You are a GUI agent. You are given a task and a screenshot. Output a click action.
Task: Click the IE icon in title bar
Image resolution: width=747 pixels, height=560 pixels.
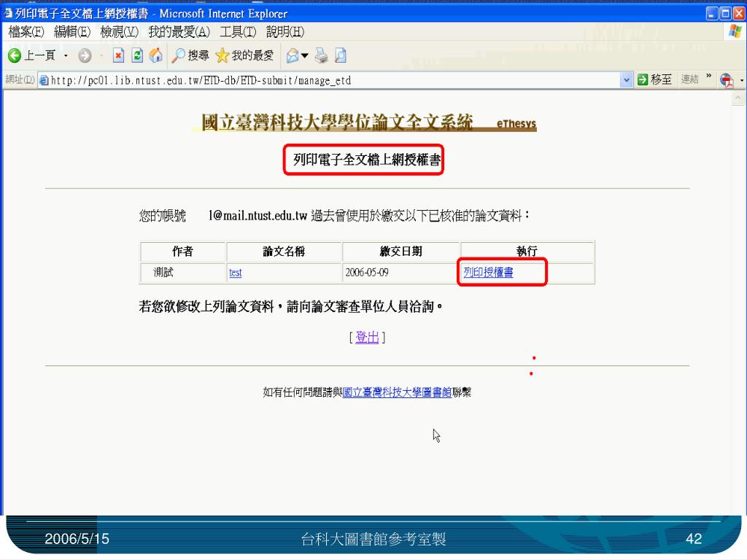tap(7, 13)
